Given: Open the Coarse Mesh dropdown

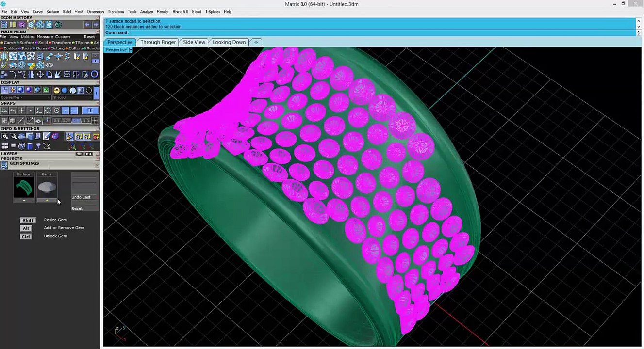Looking at the screenshot, I should [26, 97].
